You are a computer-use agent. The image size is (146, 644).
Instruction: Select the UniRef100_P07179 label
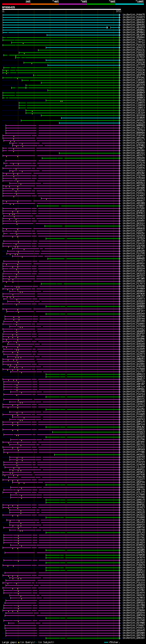(x=133, y=163)
